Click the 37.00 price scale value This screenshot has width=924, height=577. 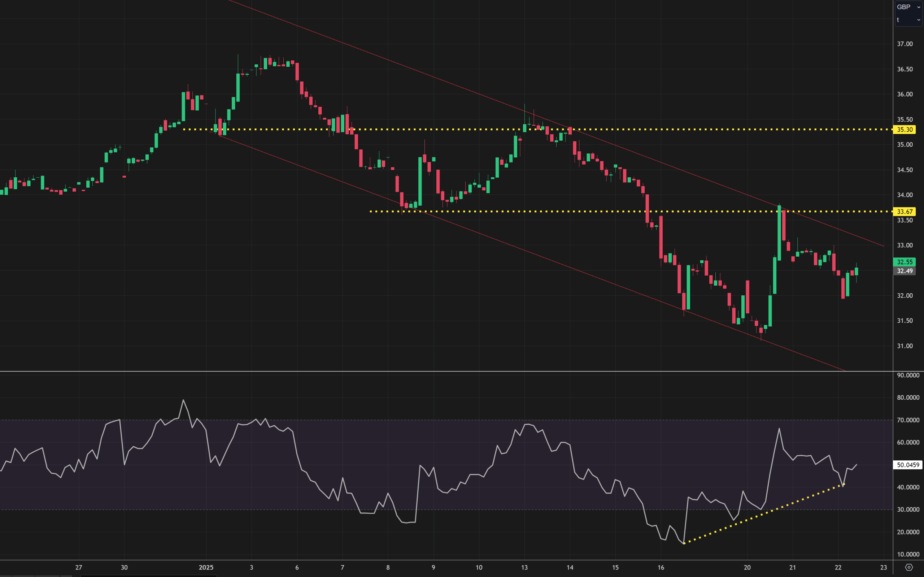coord(905,44)
